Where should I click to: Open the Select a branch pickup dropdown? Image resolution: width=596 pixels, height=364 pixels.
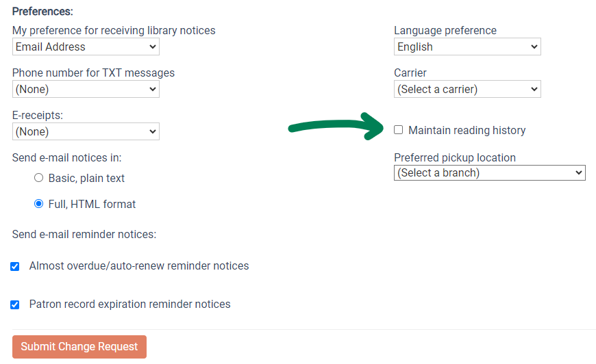coord(489,173)
